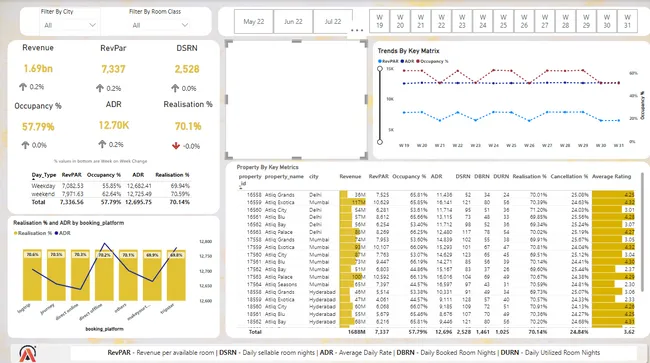Sort table by Average Rating column header

(611, 177)
